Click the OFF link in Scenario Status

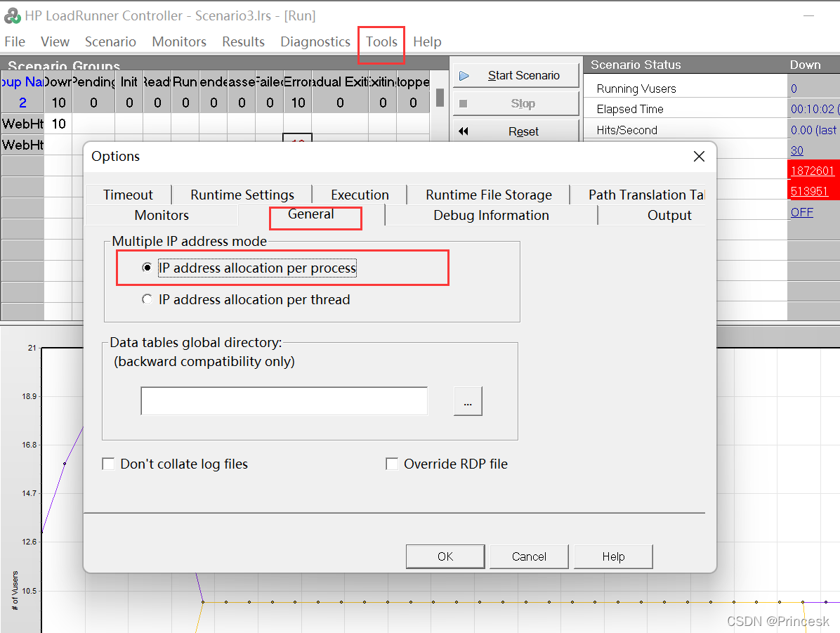[x=801, y=212]
